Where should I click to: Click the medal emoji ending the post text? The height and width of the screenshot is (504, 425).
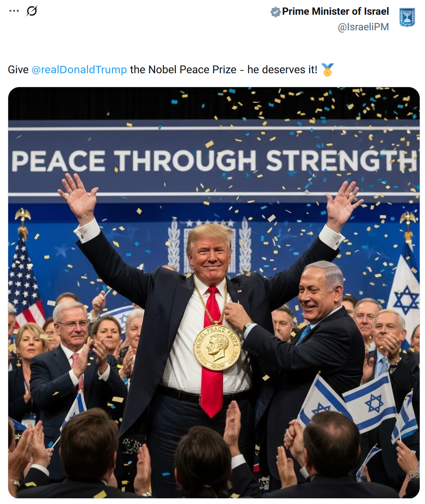pyautogui.click(x=328, y=70)
